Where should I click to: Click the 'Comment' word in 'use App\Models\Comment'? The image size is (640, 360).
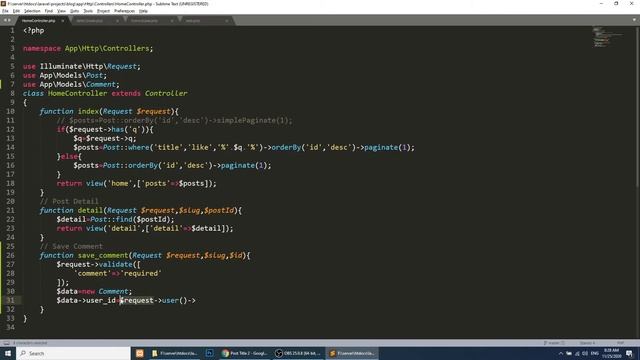(x=101, y=84)
